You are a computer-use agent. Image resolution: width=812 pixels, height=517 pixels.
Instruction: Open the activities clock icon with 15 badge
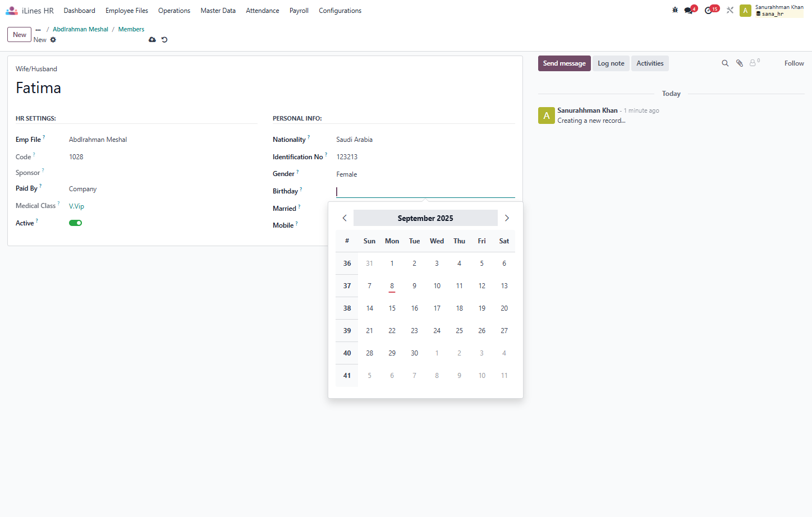click(711, 10)
